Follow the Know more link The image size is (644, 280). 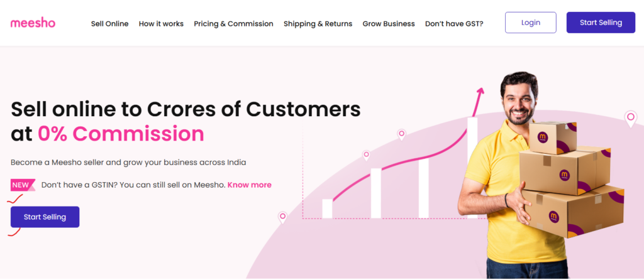point(250,185)
